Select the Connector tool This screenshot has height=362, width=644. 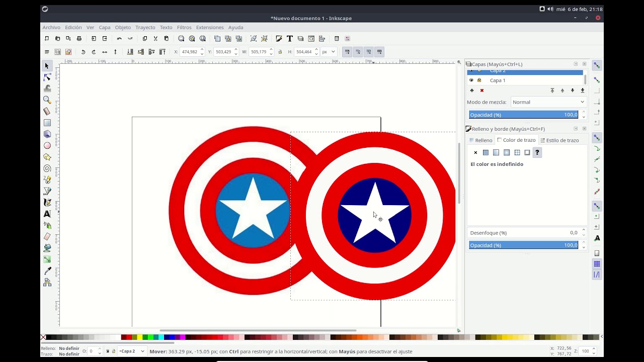pyautogui.click(x=47, y=283)
